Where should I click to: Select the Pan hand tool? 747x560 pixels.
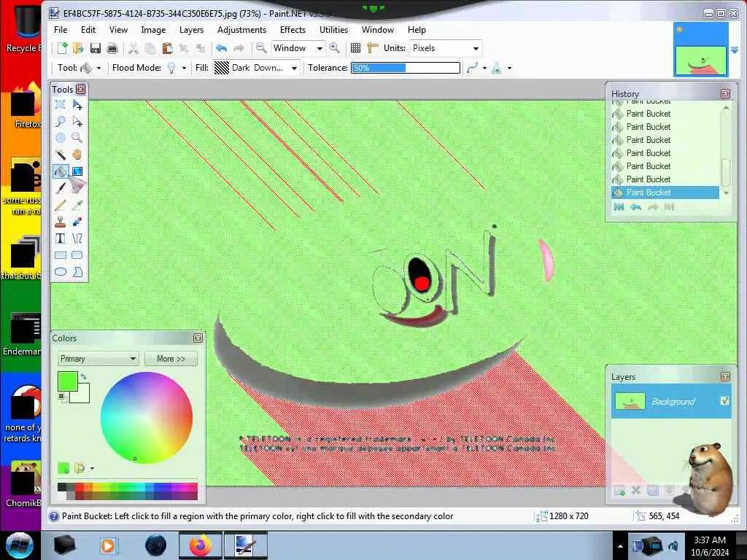coord(77,155)
